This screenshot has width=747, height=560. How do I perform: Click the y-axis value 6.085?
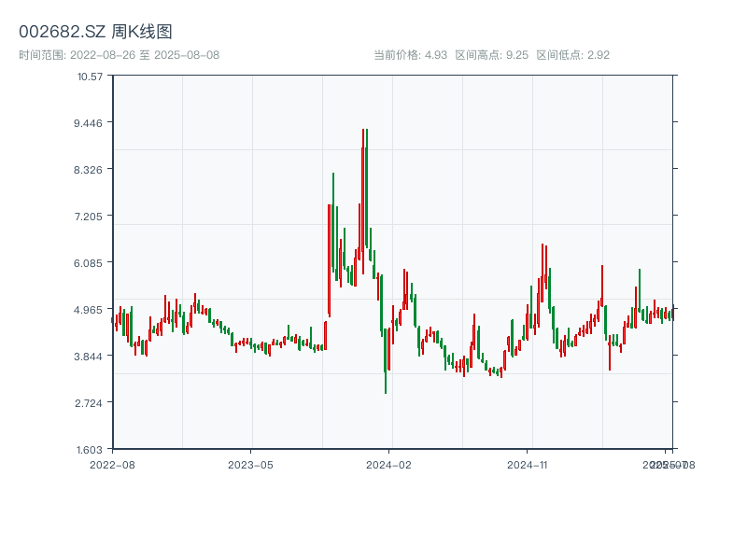tap(88, 263)
